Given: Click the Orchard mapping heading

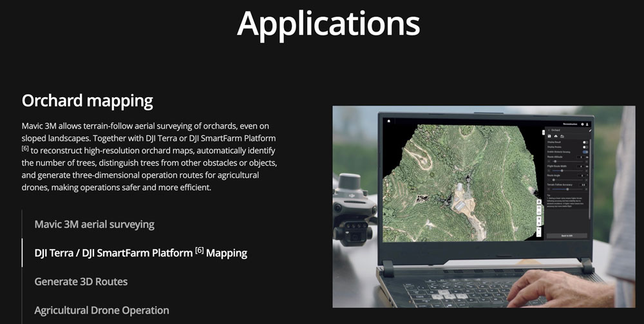Looking at the screenshot, I should click(x=87, y=100).
